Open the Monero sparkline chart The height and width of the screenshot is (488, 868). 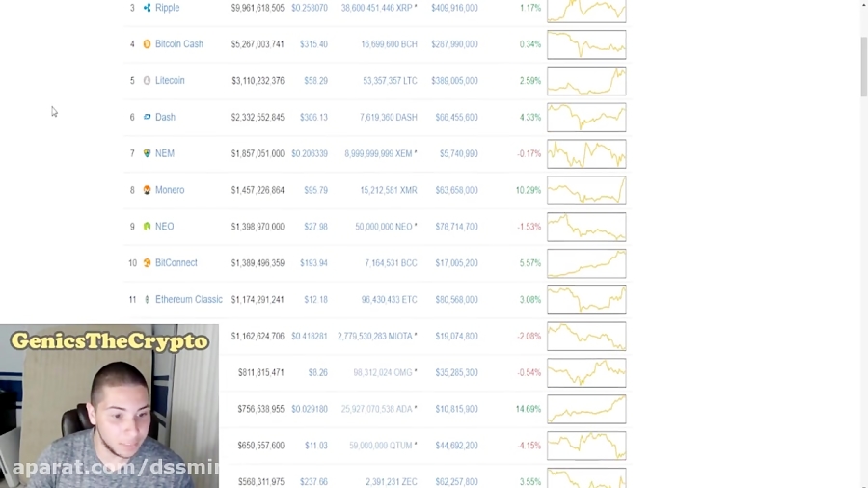click(x=586, y=191)
